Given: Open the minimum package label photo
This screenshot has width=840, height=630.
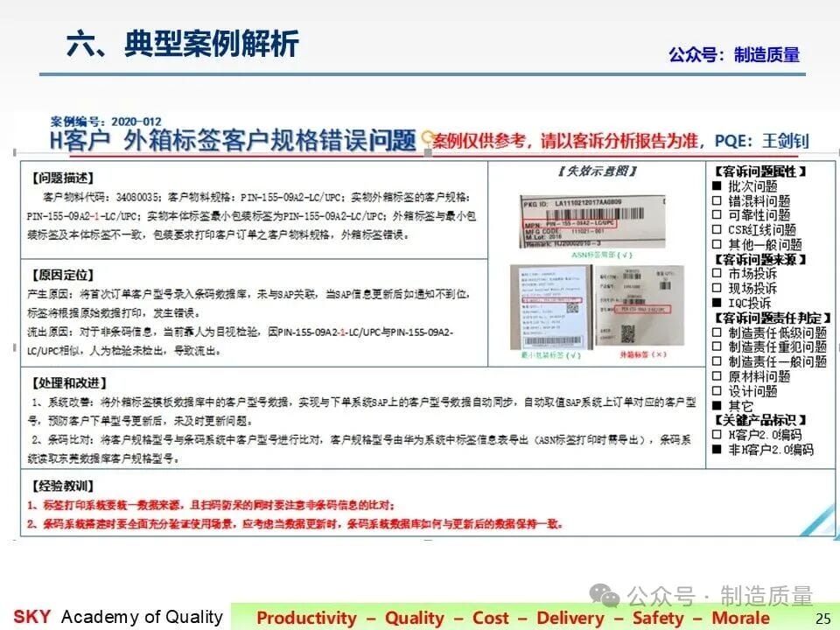Looking at the screenshot, I should 550,307.
